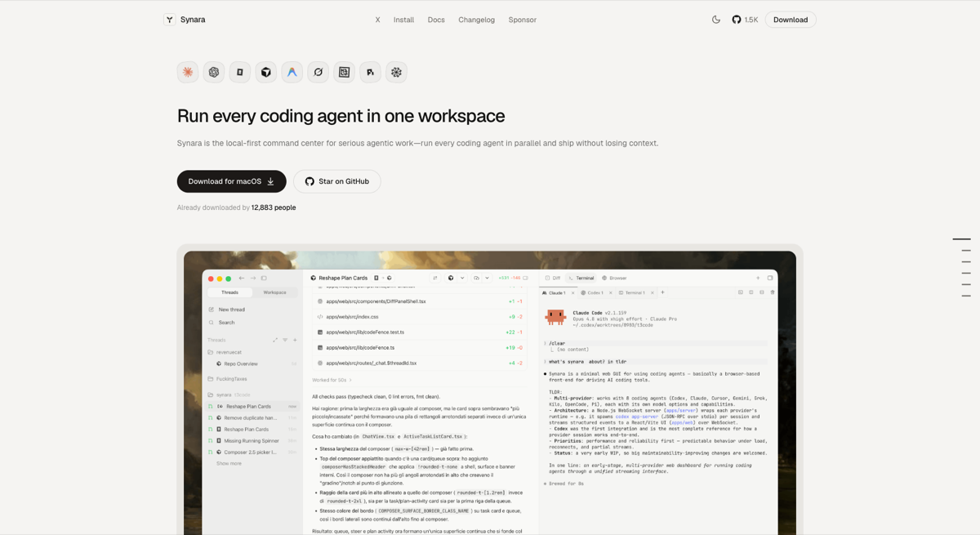Click the black cube Cursor agent icon
980x535 pixels.
pyautogui.click(x=266, y=72)
